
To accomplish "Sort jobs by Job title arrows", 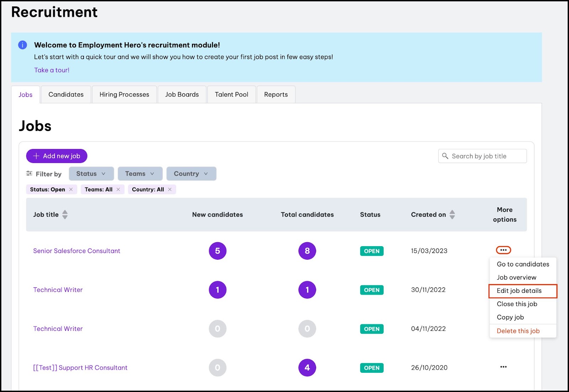I will [65, 214].
